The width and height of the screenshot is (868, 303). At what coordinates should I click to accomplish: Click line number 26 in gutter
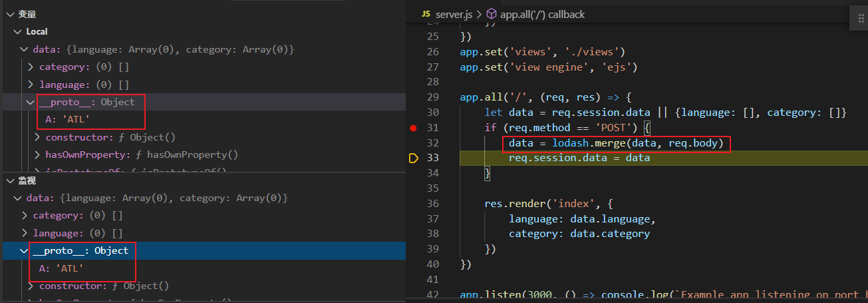point(432,51)
